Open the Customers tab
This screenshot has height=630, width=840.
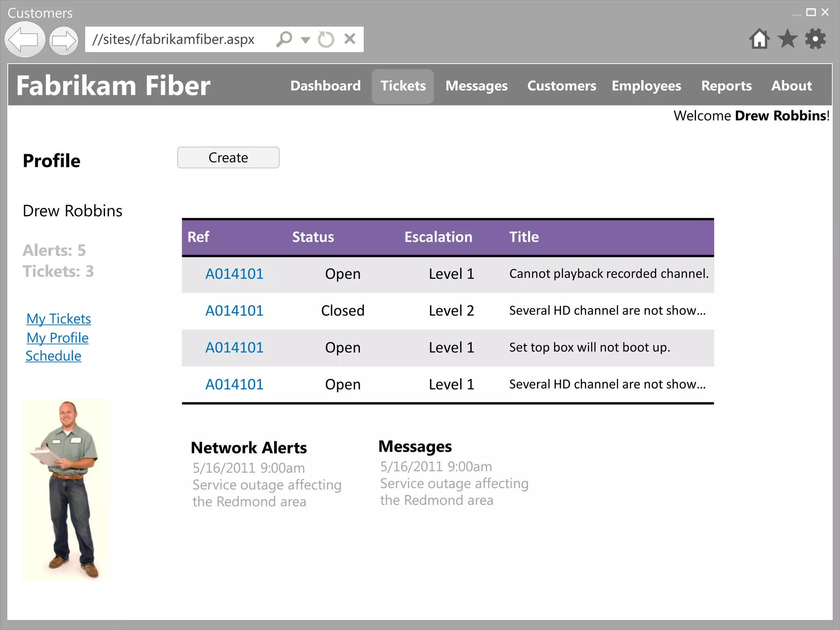562,86
